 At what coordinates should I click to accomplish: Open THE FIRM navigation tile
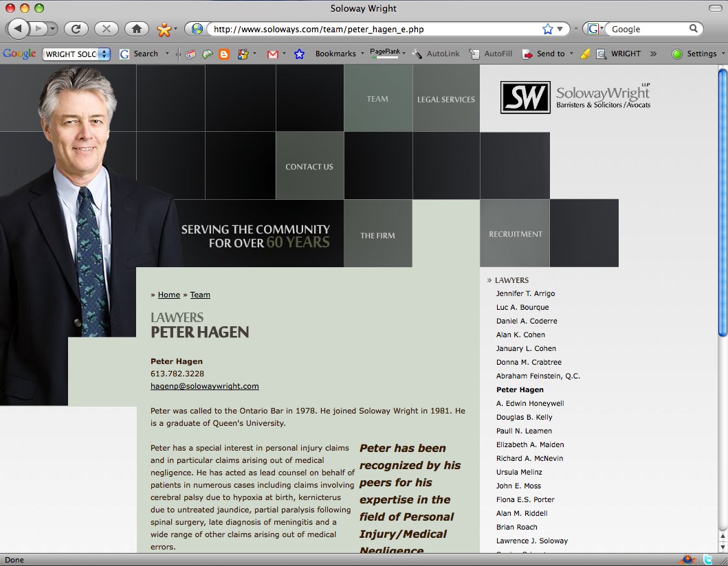tap(378, 234)
